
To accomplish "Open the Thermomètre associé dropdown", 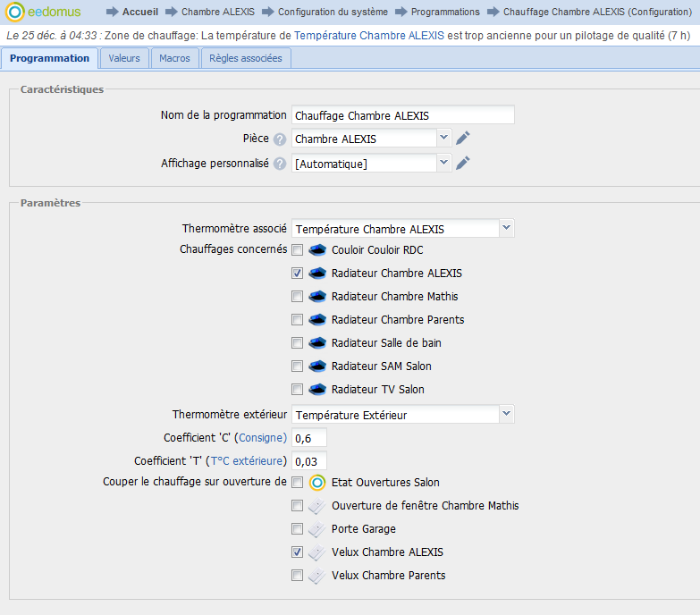I will pyautogui.click(x=507, y=229).
